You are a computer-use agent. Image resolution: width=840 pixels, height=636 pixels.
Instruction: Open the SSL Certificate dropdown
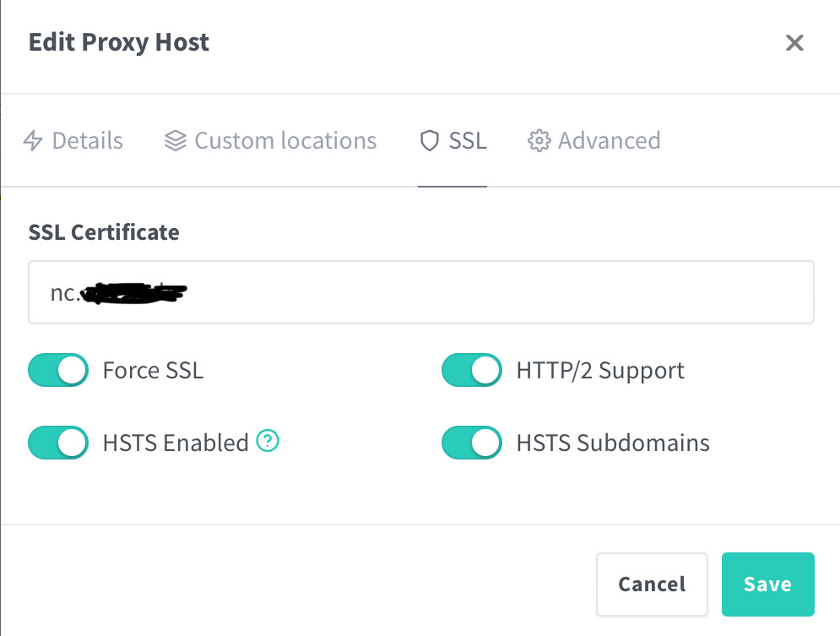(x=421, y=292)
